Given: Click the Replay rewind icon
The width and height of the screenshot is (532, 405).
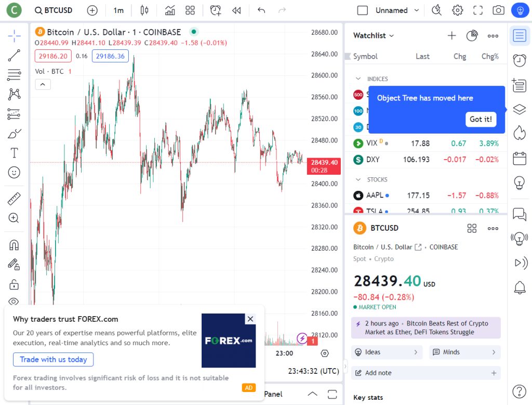Looking at the screenshot, I should pos(236,10).
